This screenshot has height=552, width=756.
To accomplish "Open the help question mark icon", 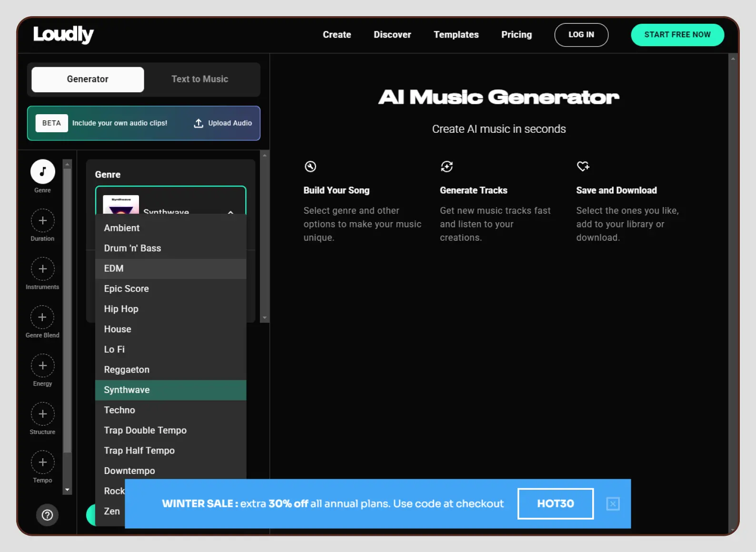I will [47, 515].
